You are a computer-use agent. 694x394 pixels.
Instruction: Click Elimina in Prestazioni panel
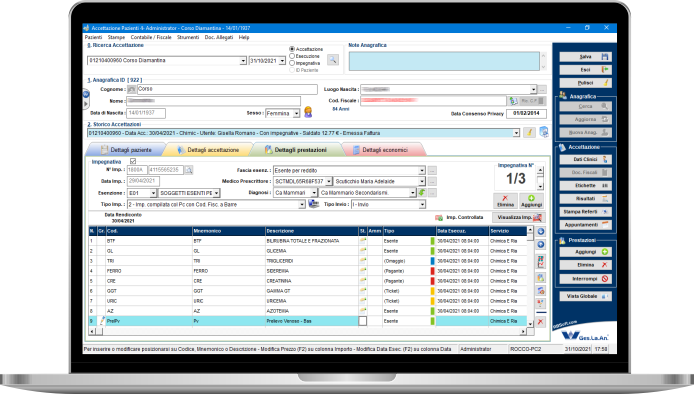(586, 265)
